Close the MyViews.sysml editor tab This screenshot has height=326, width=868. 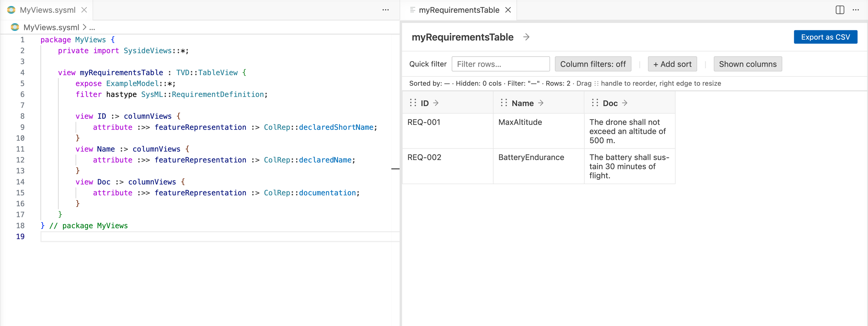pos(84,10)
